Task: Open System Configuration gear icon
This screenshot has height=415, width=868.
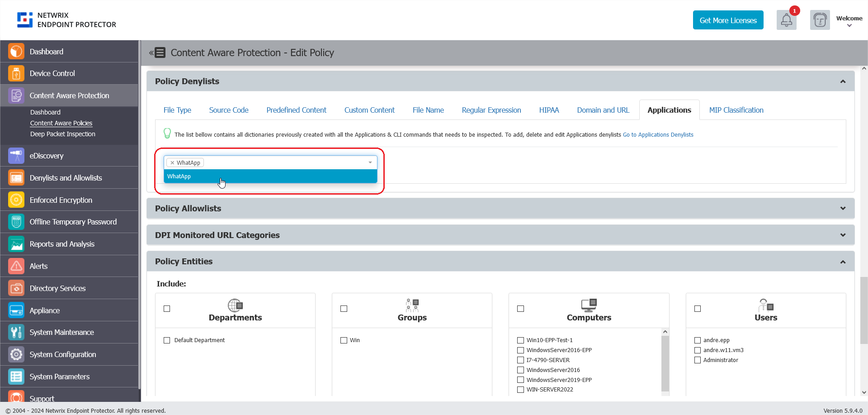Action: pos(16,354)
